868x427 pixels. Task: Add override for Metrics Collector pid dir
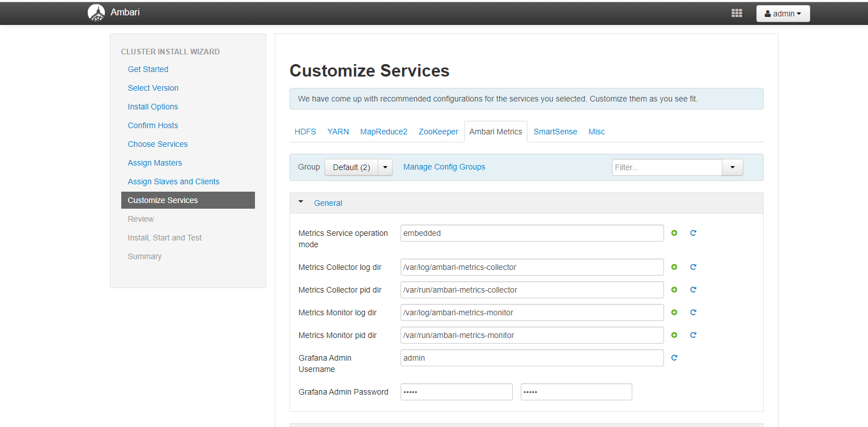coord(674,290)
